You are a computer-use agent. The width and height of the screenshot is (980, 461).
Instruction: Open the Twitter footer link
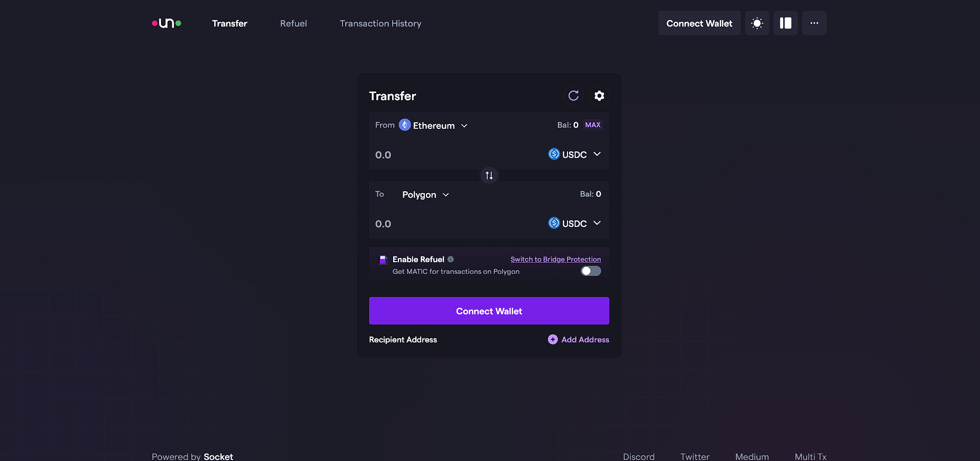pyautogui.click(x=695, y=456)
